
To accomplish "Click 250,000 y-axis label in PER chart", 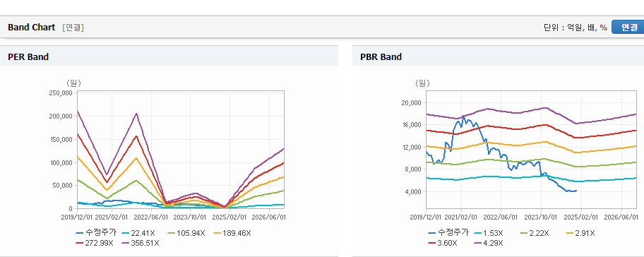I will (61, 93).
